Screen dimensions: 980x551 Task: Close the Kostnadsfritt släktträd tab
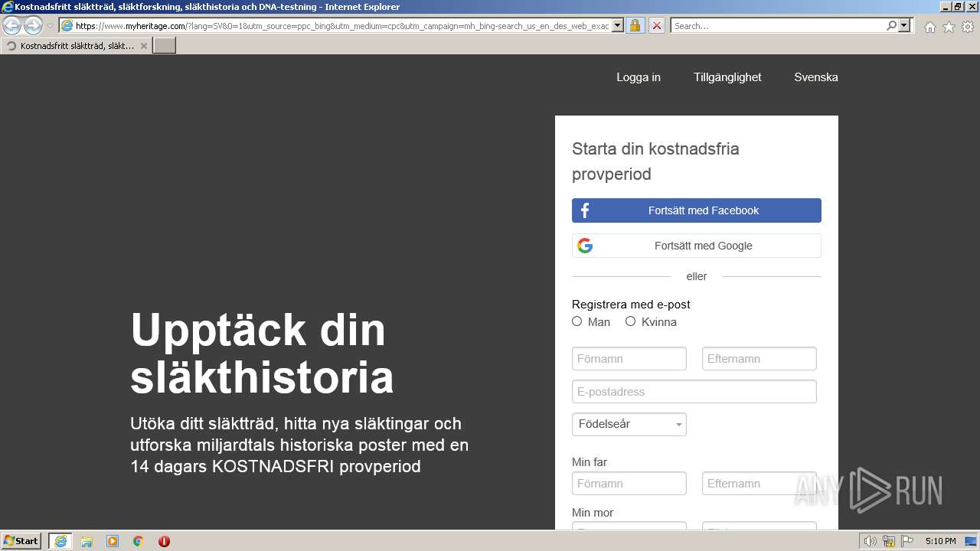coord(144,46)
